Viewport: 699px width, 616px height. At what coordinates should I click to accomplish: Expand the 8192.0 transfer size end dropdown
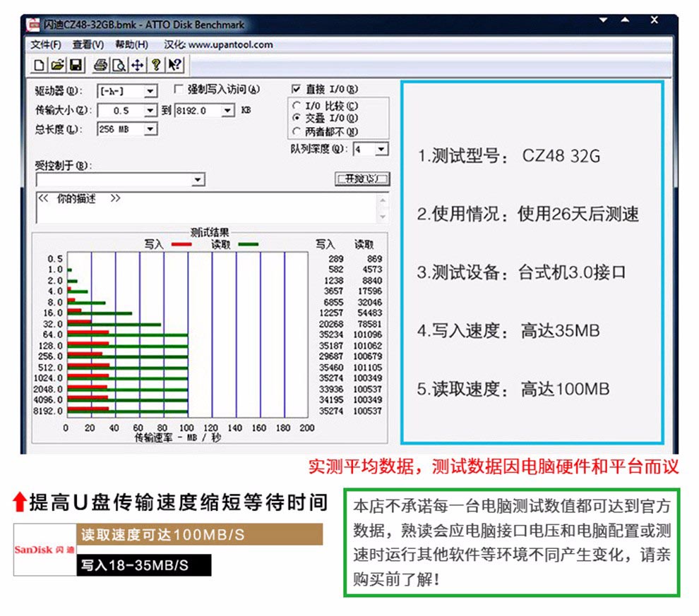click(x=228, y=111)
